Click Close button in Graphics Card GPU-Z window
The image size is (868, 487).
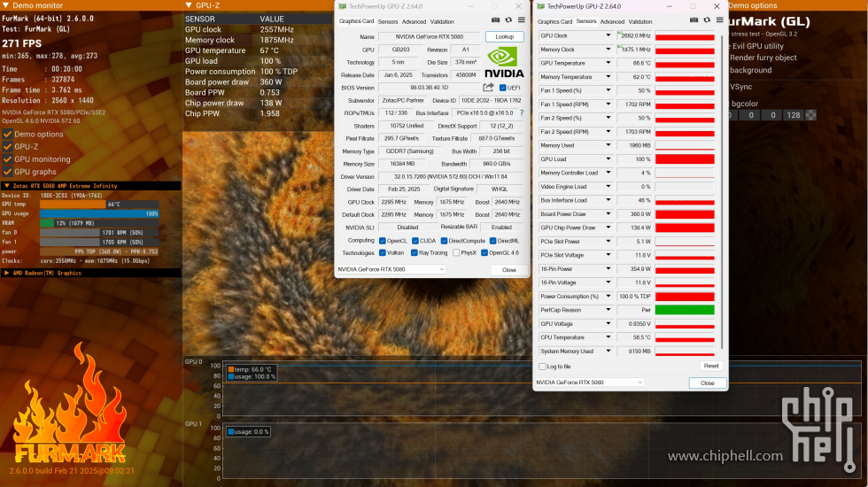(x=508, y=269)
